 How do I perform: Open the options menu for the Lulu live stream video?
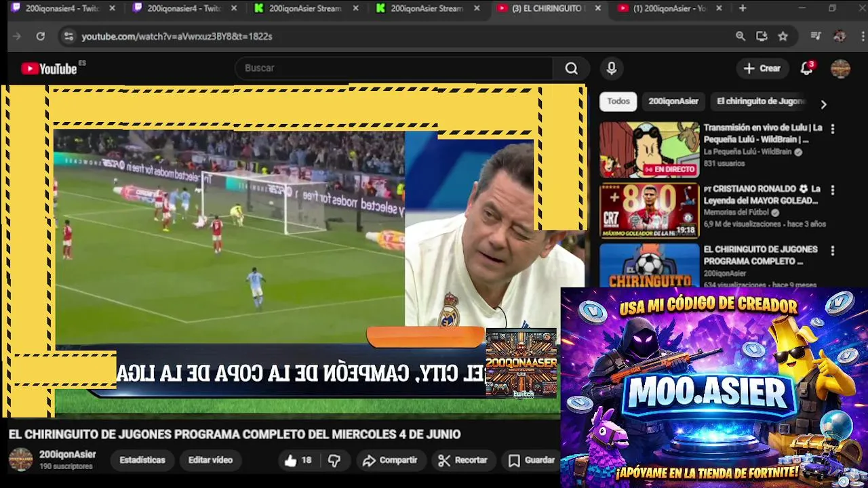coord(833,128)
